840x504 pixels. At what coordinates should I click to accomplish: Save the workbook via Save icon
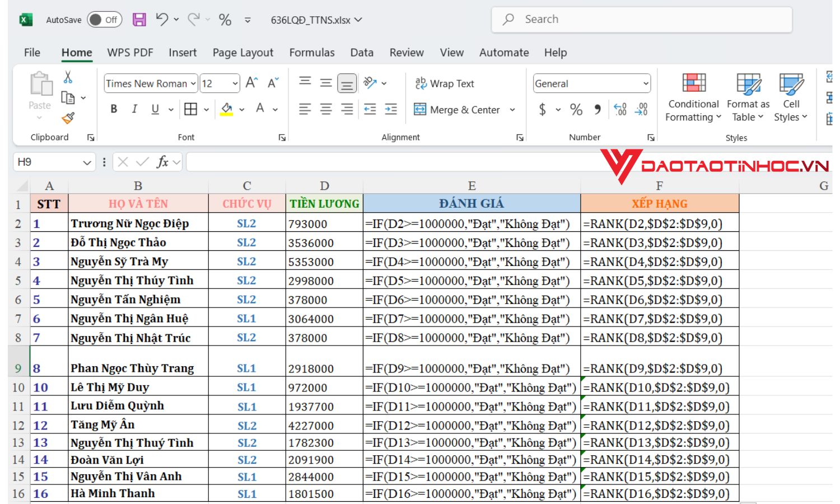pyautogui.click(x=139, y=19)
